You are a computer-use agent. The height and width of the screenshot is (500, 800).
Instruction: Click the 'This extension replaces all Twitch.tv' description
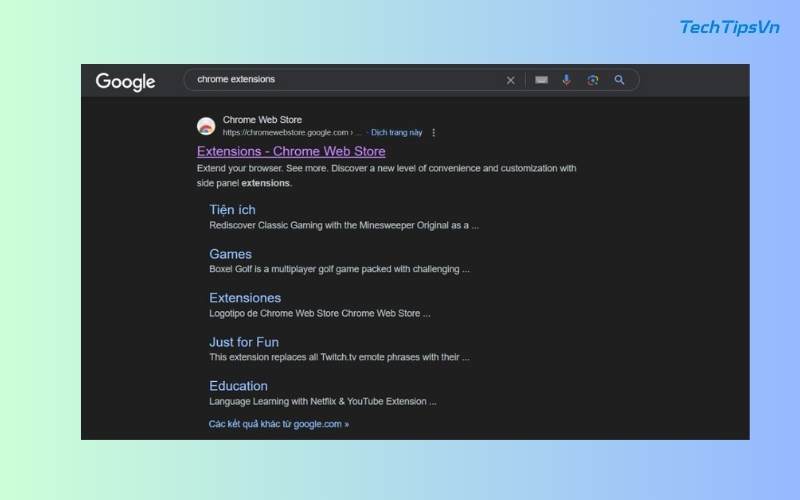tap(339, 357)
